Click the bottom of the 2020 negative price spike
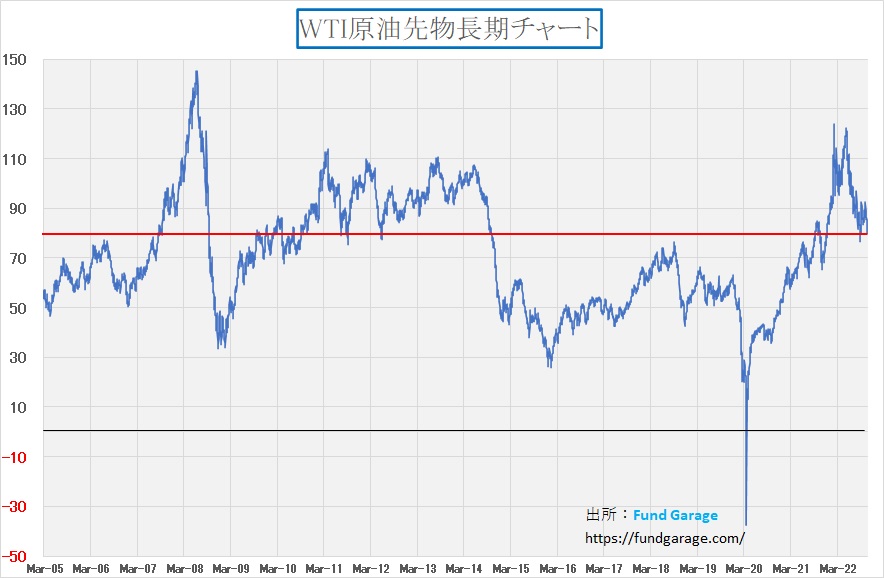Image resolution: width=884 pixels, height=578 pixels. tap(746, 524)
